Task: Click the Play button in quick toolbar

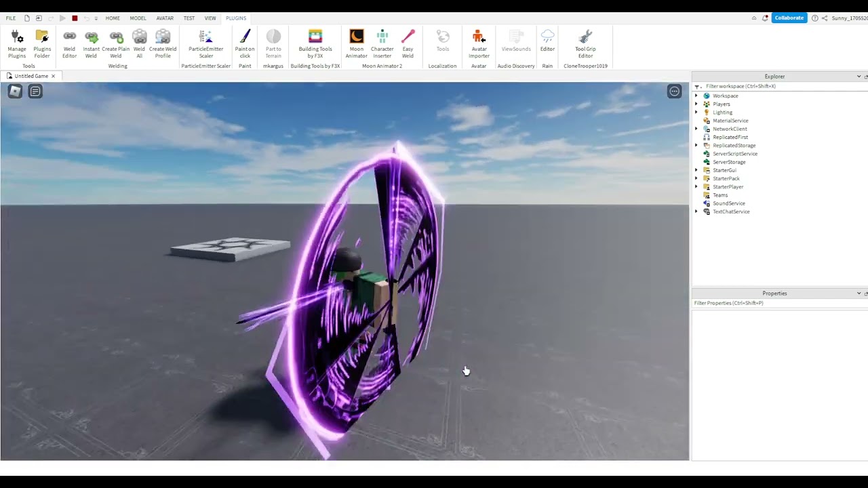Action: [x=62, y=18]
